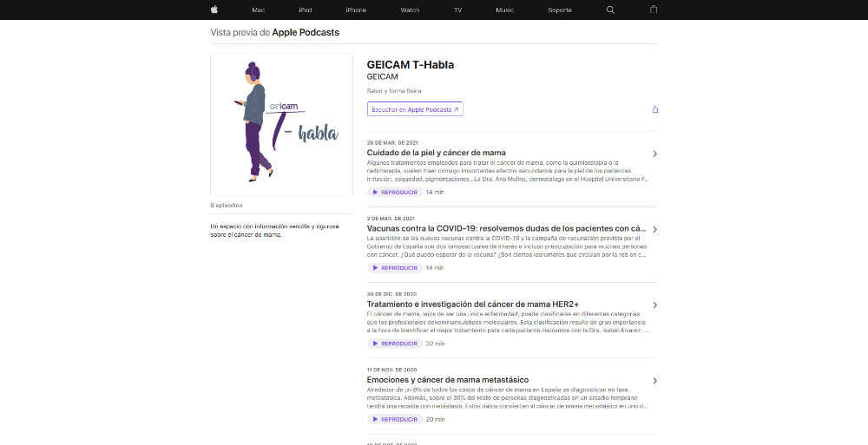Expand chevron for Vacunas contra la COVID-19
Viewport: 868px width, 445px height.
click(654, 229)
